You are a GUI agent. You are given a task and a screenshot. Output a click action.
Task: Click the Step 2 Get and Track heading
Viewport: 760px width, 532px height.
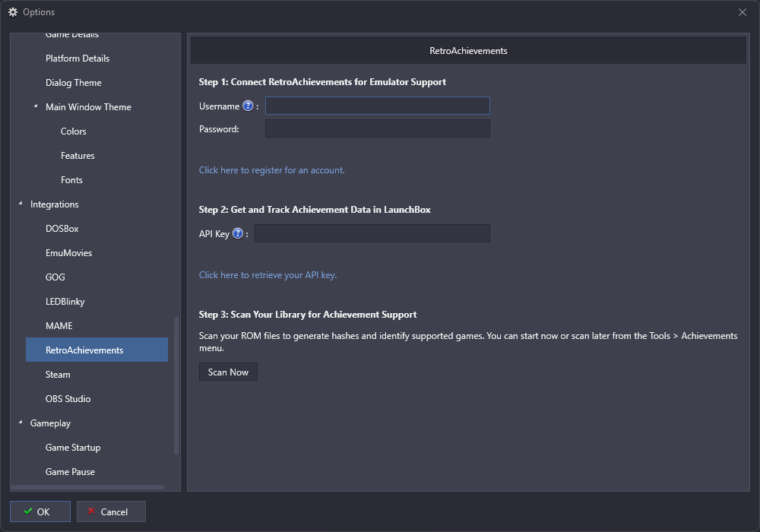(x=315, y=210)
